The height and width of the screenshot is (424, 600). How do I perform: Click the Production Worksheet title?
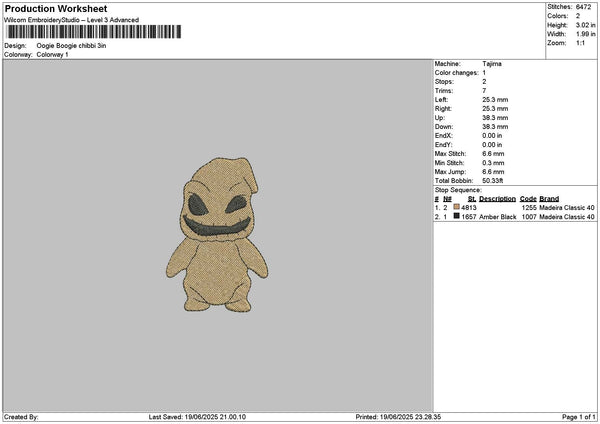point(58,8)
